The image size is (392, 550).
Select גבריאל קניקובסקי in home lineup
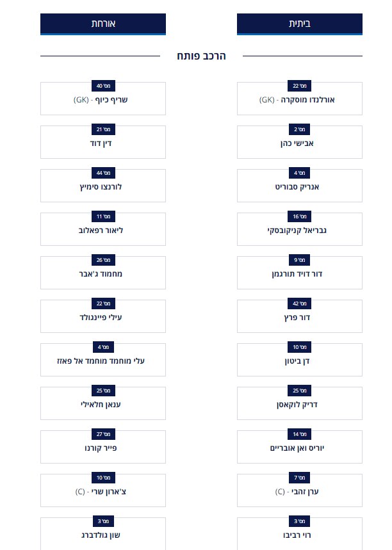pyautogui.click(x=299, y=230)
